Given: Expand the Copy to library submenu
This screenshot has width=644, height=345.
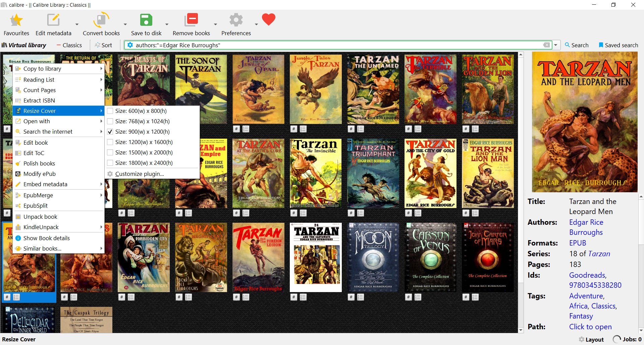Looking at the screenshot, I should (x=59, y=69).
